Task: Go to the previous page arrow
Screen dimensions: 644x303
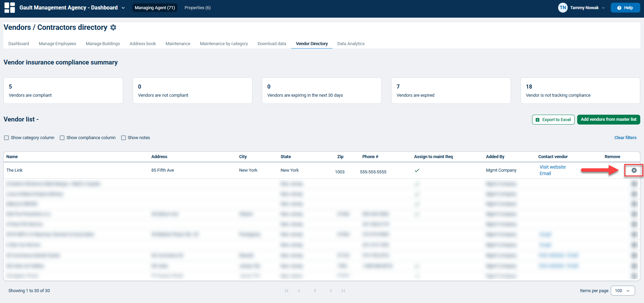Action: point(299,291)
